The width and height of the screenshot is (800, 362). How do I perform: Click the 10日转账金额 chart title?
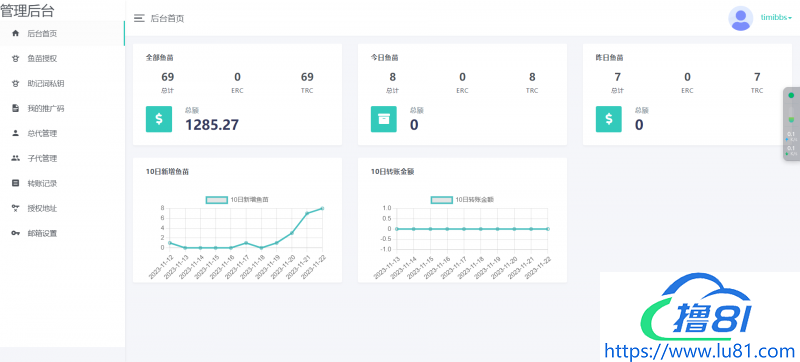[392, 172]
